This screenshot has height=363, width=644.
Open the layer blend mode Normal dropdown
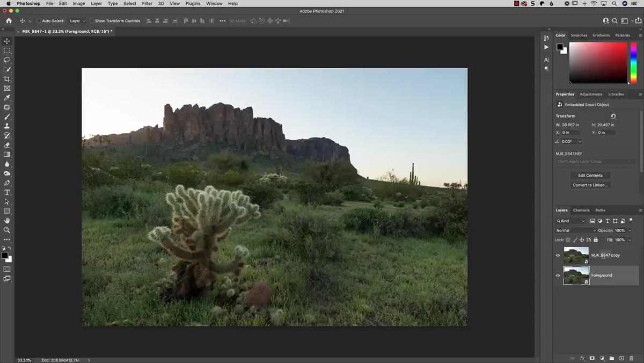576,230
